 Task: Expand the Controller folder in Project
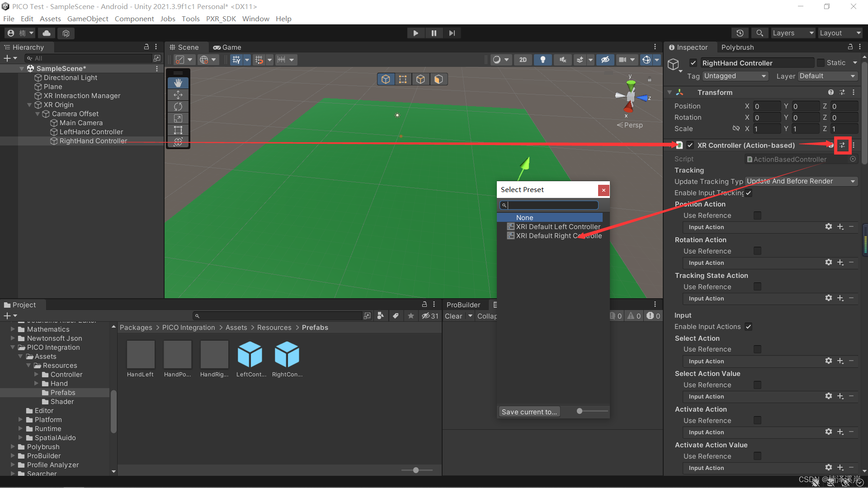click(37, 375)
